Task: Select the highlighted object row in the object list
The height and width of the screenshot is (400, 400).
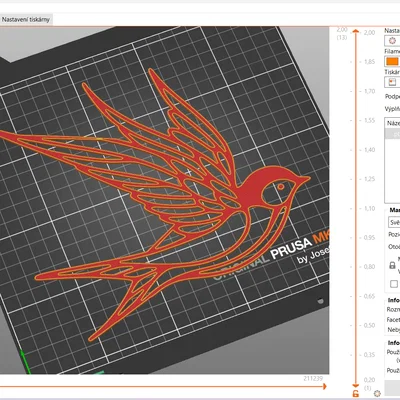Action: 393,134
